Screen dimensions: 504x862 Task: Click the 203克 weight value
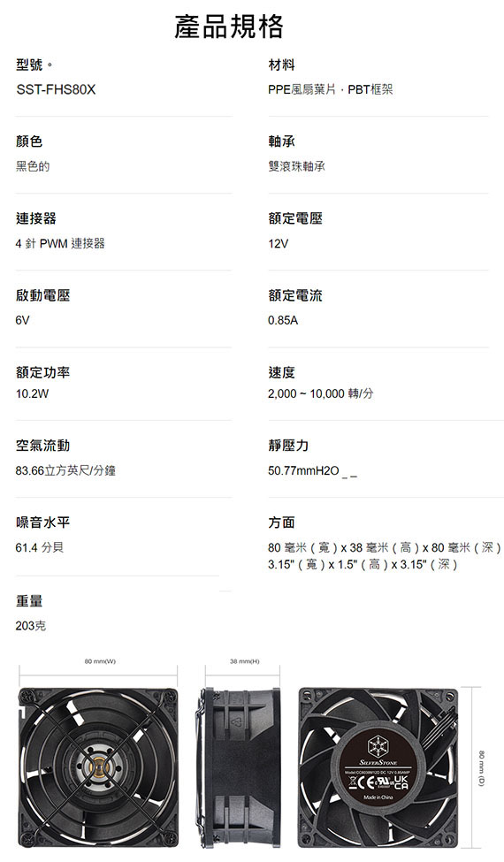(31, 626)
